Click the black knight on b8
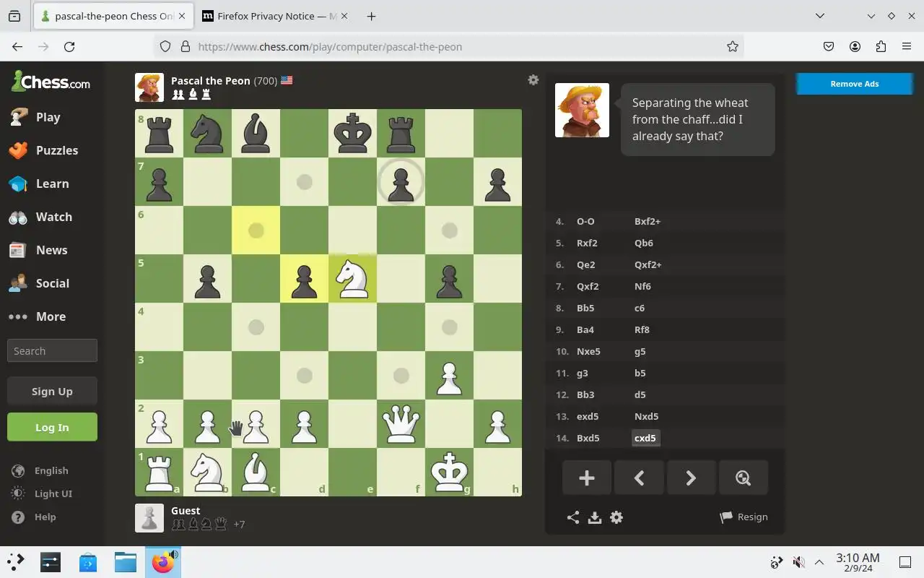 [x=207, y=133]
